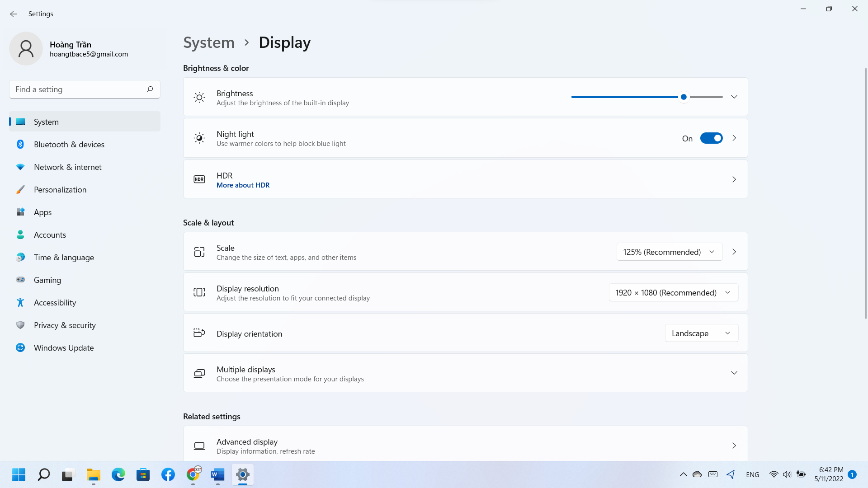Click the Gaming controller sidebar icon
The height and width of the screenshot is (488, 868).
click(x=20, y=280)
